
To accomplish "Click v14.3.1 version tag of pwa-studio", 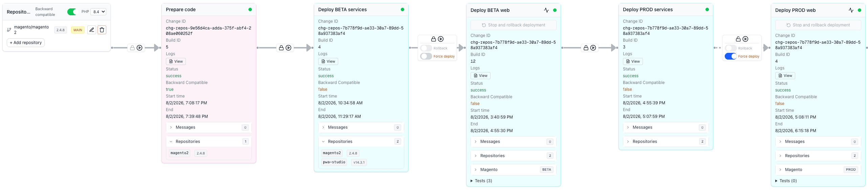I will tap(359, 162).
